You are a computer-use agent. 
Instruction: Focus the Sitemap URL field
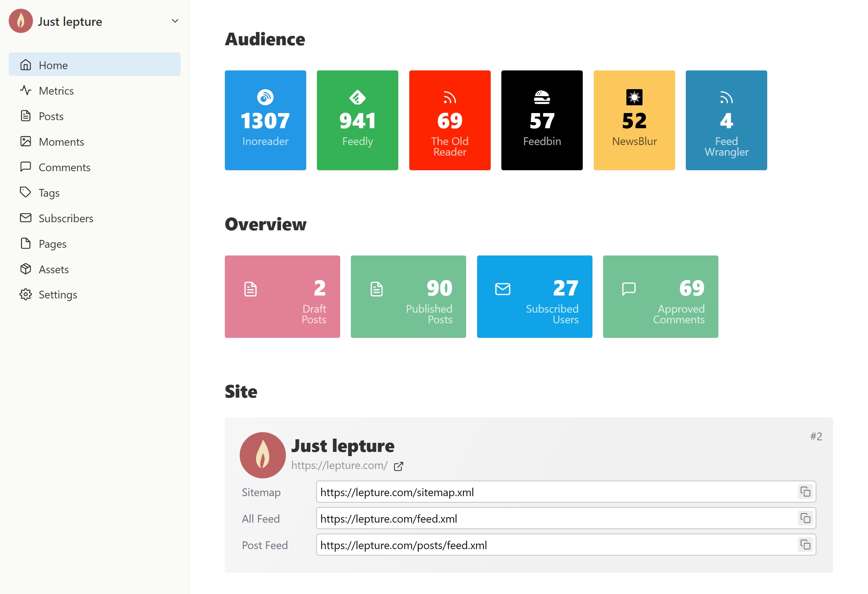point(566,492)
